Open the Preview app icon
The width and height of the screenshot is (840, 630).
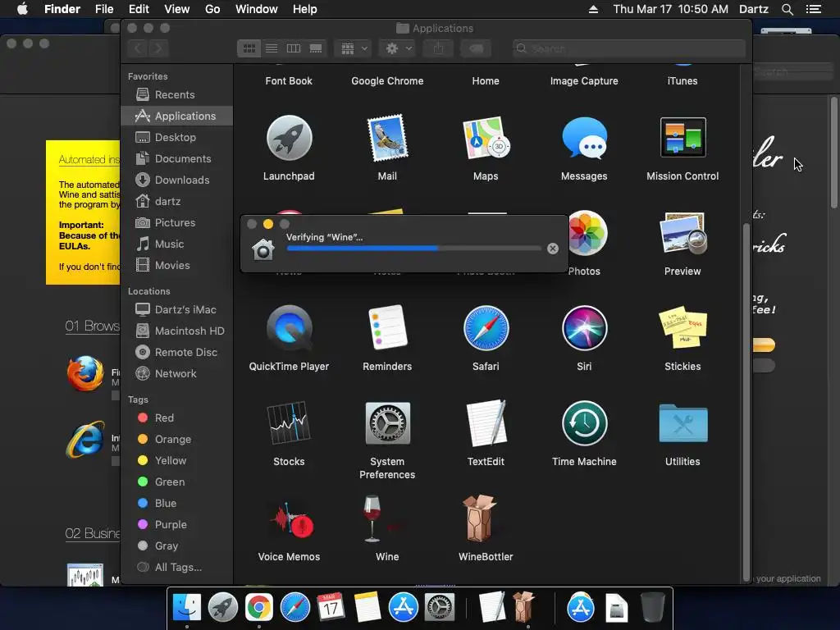click(x=682, y=233)
